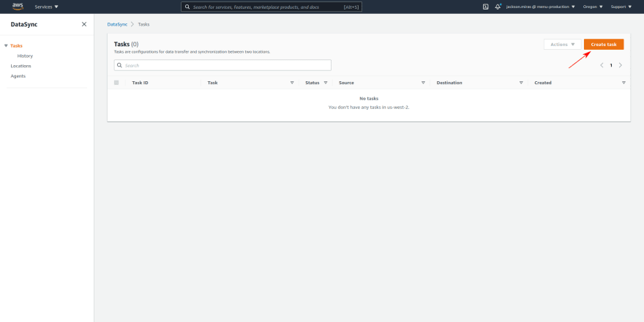
Task: Sort by Created column arrow
Action: click(624, 83)
